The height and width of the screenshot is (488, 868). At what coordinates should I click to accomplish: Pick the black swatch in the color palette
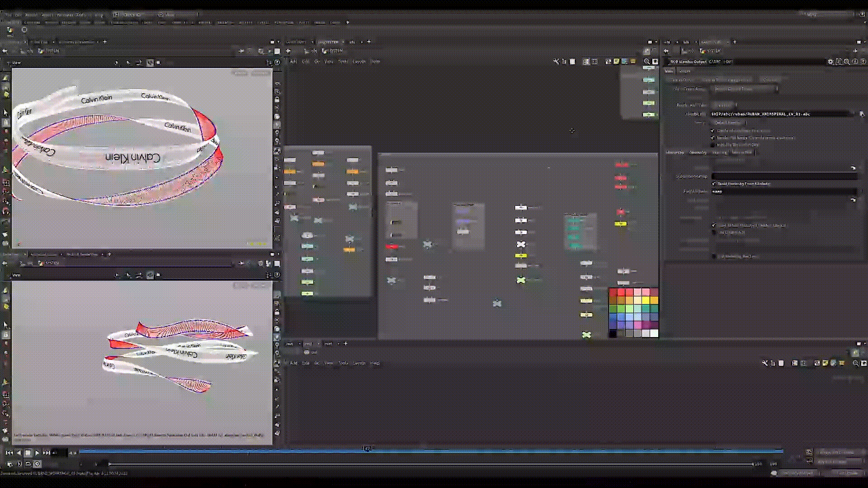613,333
